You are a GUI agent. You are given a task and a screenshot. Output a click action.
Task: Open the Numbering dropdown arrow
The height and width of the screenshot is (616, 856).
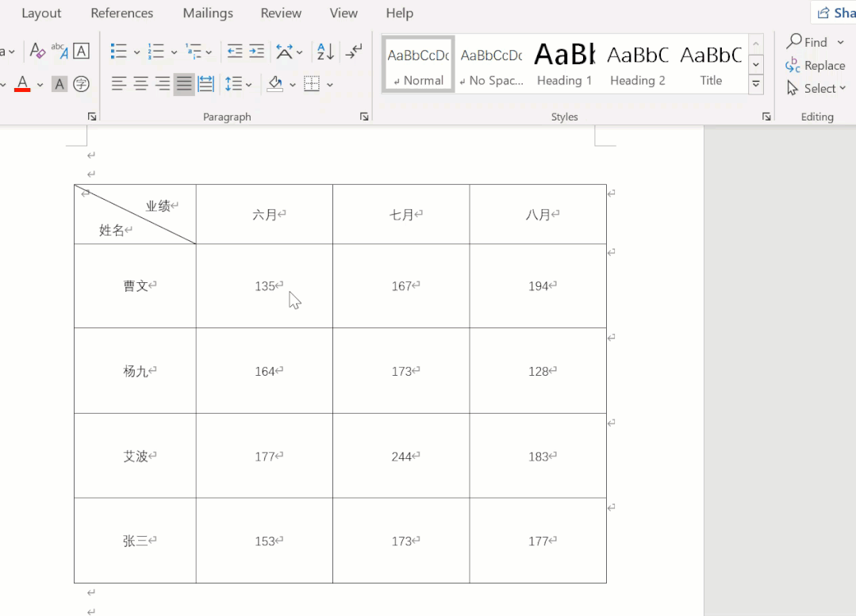tap(174, 52)
